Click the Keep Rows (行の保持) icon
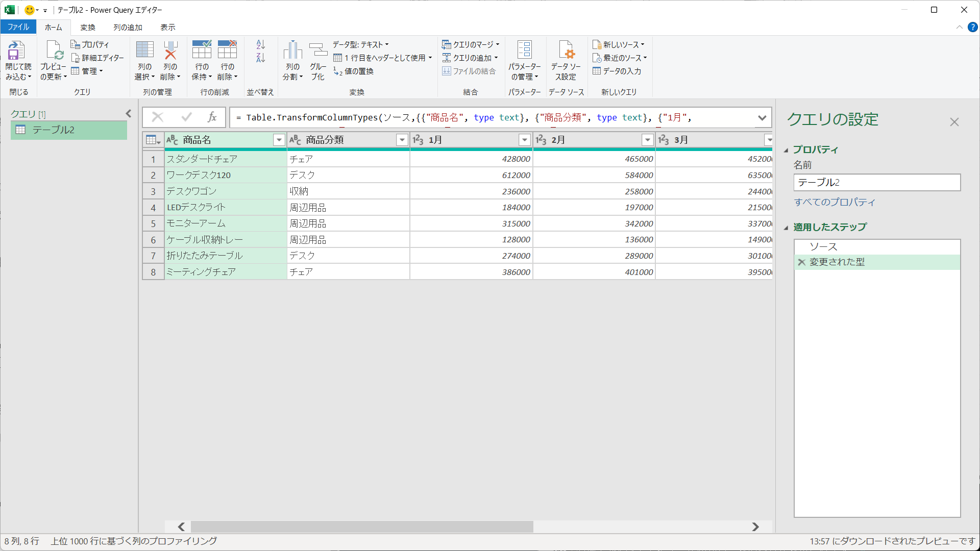Image resolution: width=980 pixels, height=551 pixels. pos(202,50)
